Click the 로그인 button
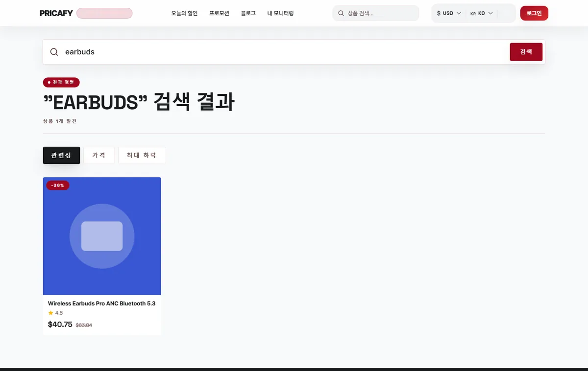This screenshot has width=588, height=371. click(534, 13)
